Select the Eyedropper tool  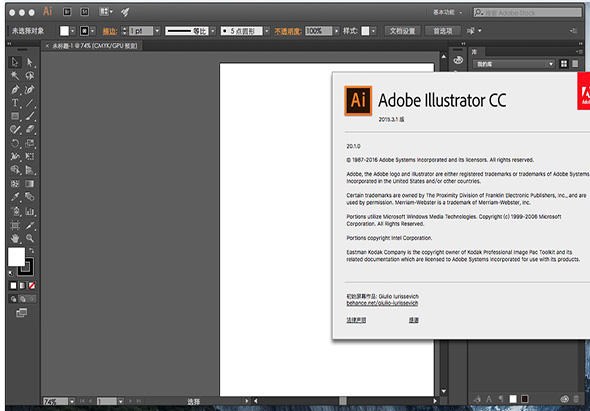pos(15,197)
